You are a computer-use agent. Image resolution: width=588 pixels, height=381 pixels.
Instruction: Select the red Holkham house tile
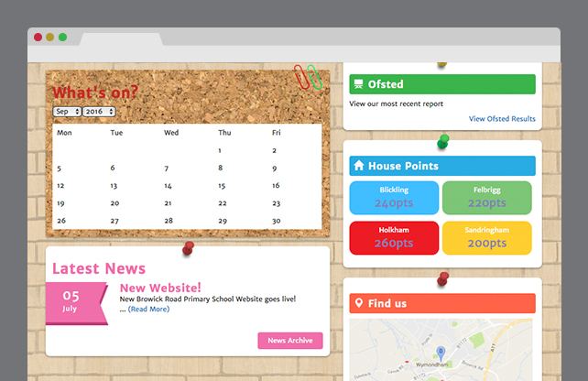[394, 237]
